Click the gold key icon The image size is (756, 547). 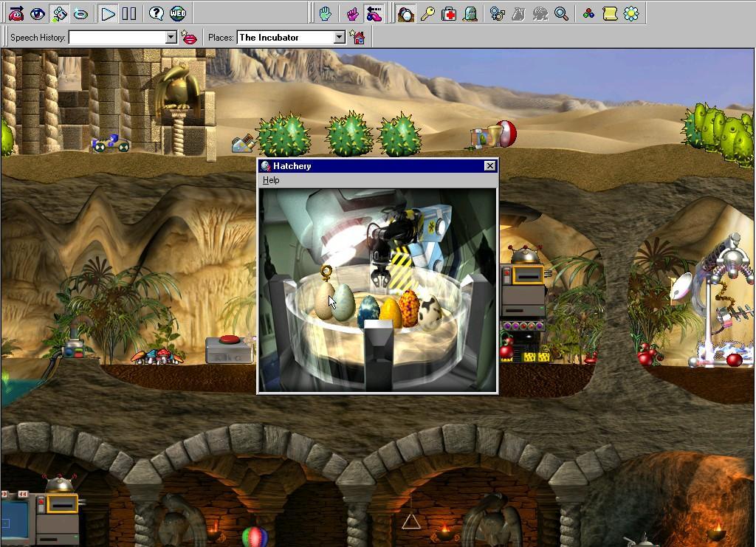coord(427,13)
